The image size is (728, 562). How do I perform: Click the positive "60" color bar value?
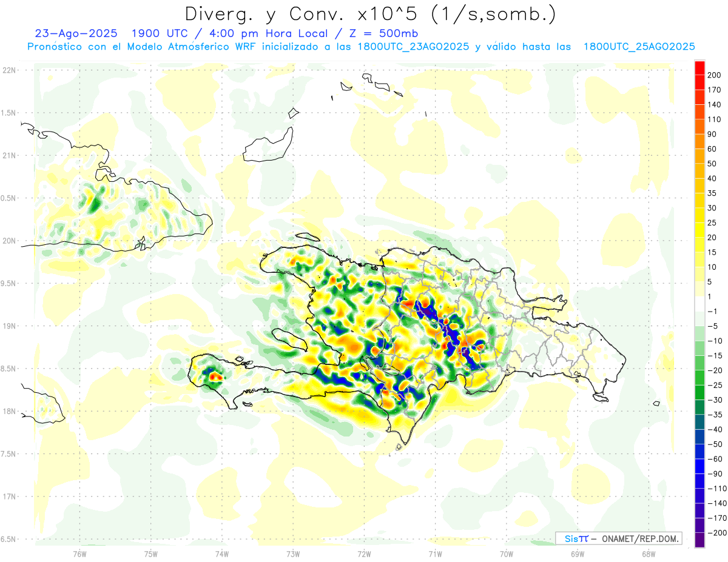tap(712, 149)
